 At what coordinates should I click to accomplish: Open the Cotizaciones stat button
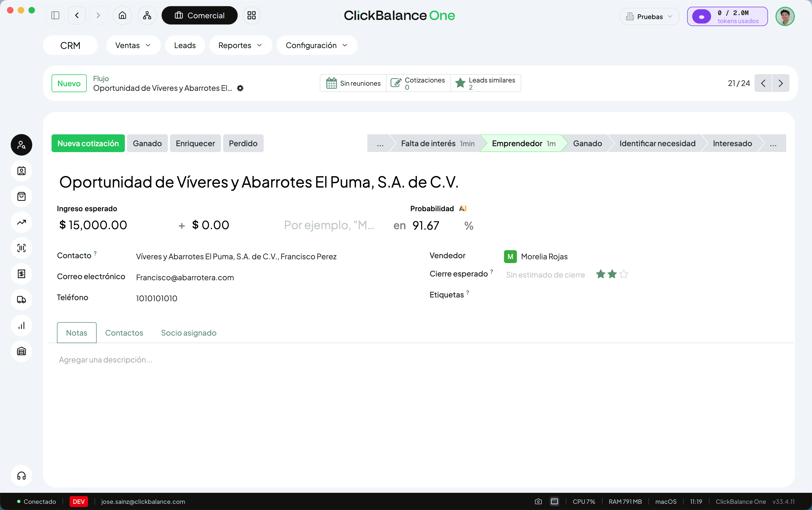418,83
